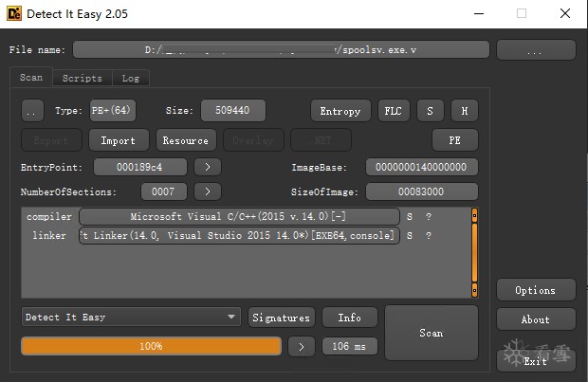Click the File name path field

281,49
